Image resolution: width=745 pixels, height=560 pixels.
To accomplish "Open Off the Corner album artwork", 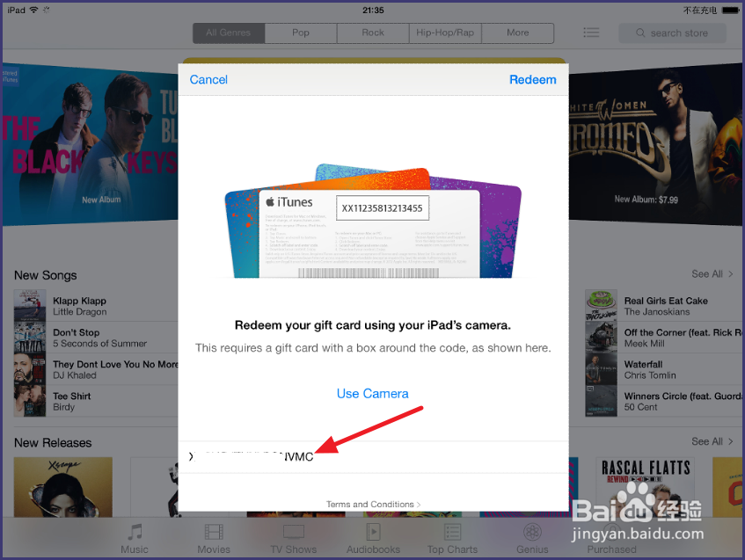I will tap(601, 338).
